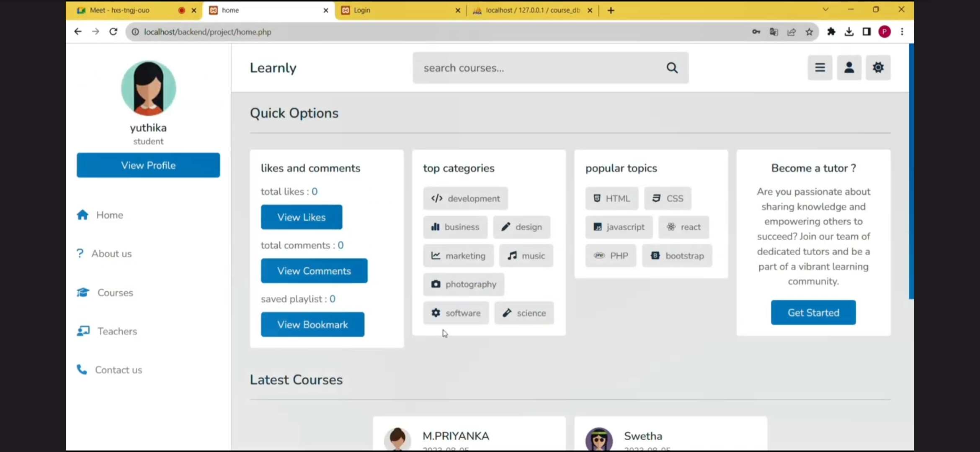Expand the Chrome tab search chevron
Screen dimensions: 980x452
click(x=825, y=10)
